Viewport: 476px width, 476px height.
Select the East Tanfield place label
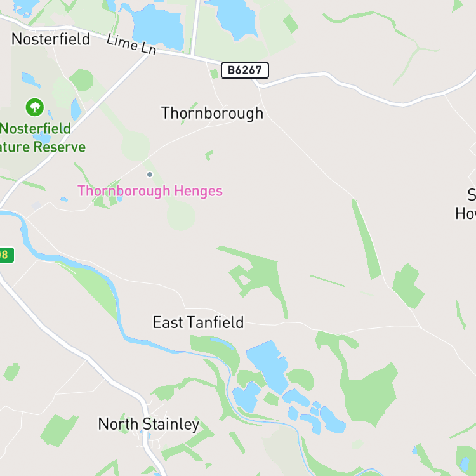click(198, 322)
